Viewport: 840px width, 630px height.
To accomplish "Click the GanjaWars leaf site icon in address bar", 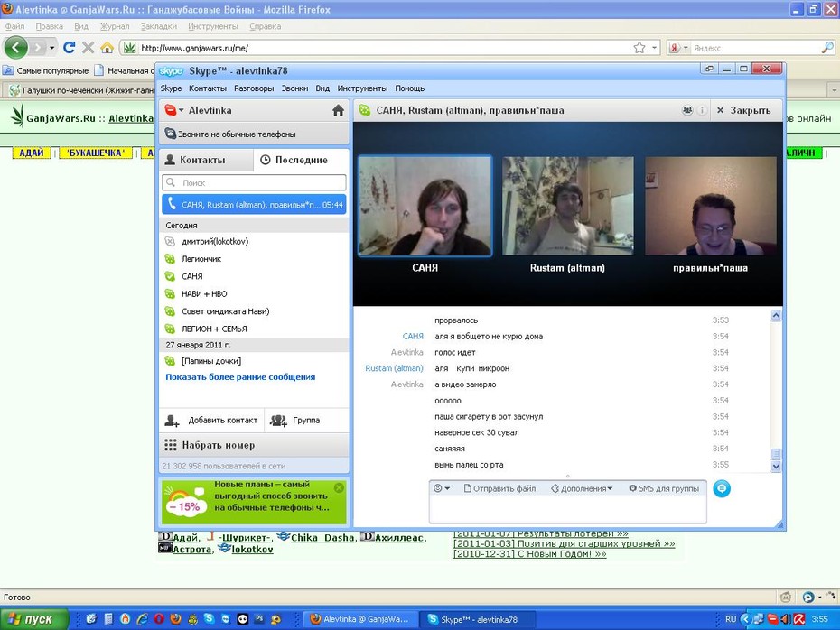I will click(x=129, y=48).
